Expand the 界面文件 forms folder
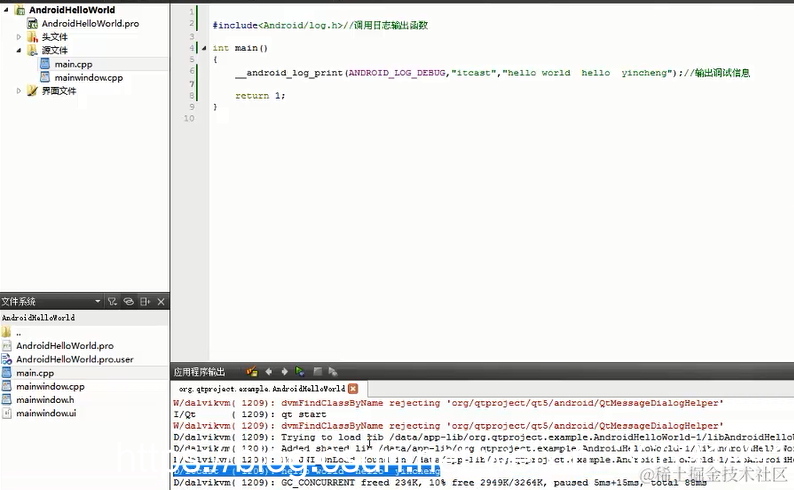Screen dimensions: 794x490 point(19,91)
